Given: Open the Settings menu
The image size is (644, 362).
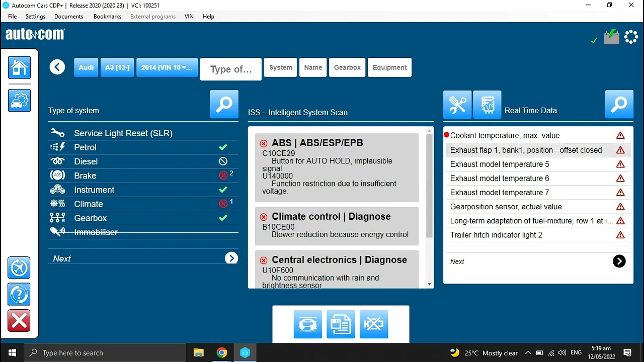Looking at the screenshot, I should click(35, 17).
